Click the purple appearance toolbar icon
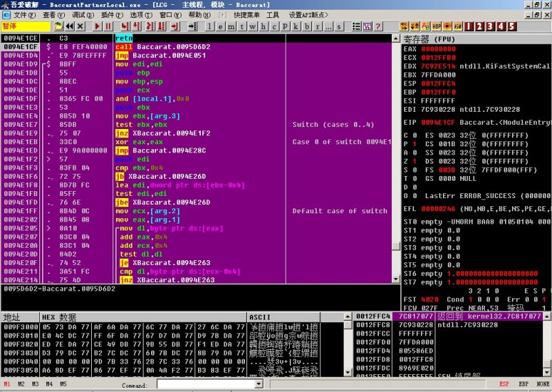552x392 pixels. [367, 26]
